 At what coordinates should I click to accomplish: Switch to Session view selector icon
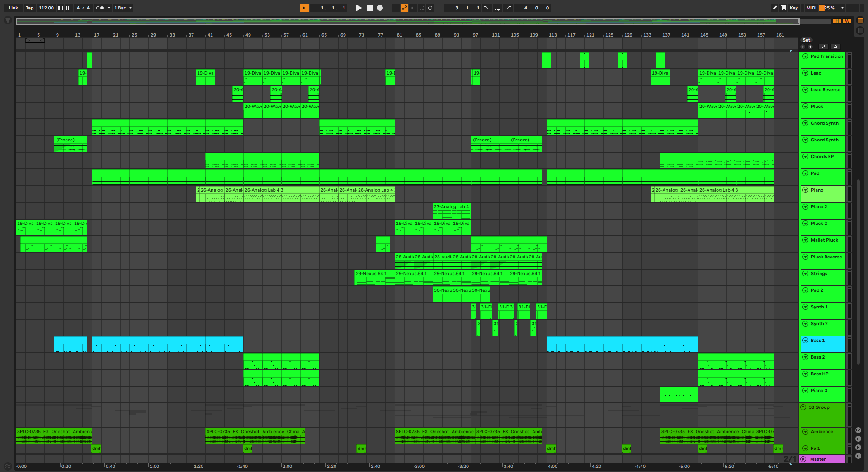[x=860, y=31]
